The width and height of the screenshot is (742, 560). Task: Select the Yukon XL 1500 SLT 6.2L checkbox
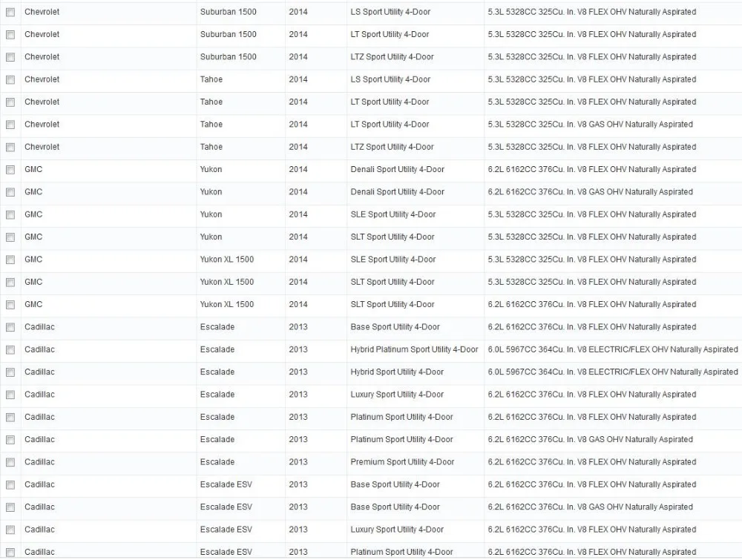tap(10, 305)
